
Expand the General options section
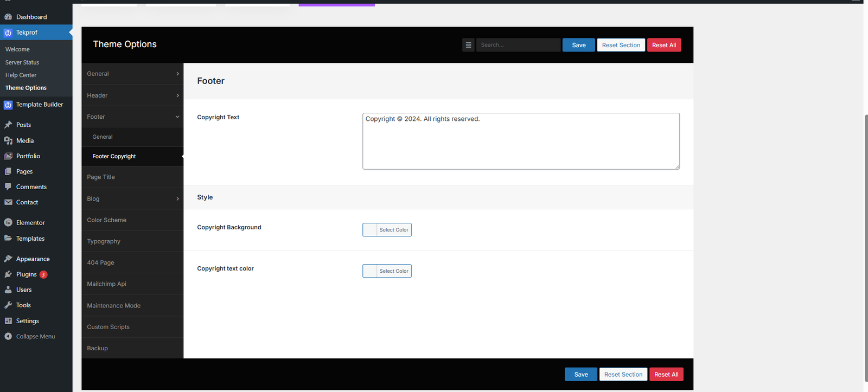[132, 74]
